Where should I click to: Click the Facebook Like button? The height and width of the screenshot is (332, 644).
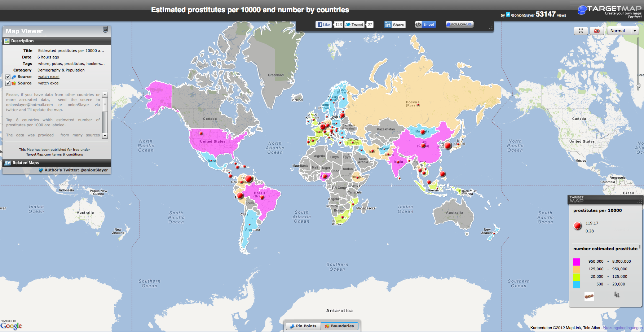[x=323, y=25]
